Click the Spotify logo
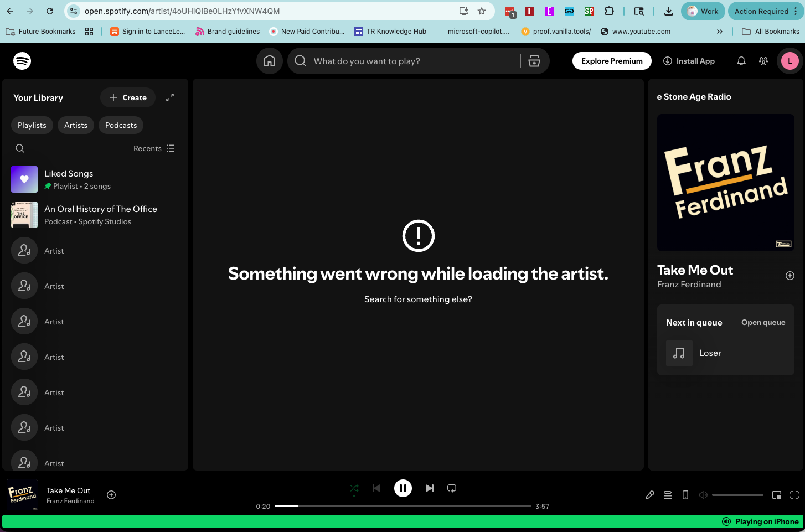This screenshot has width=805, height=532. [x=22, y=61]
